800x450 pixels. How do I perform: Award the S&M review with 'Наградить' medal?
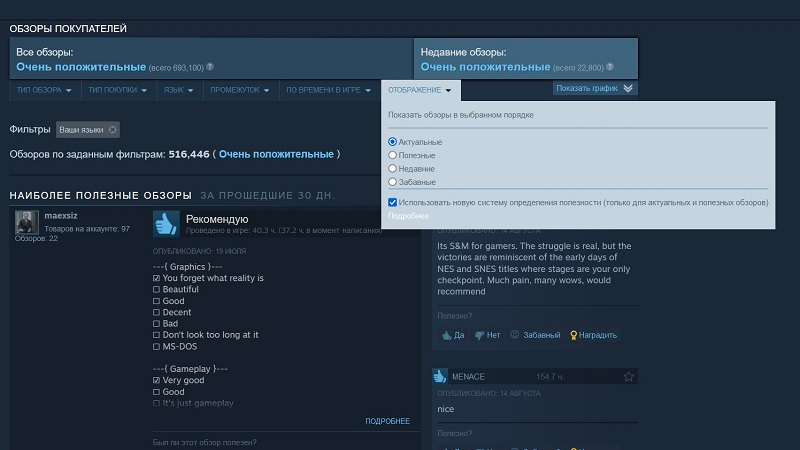click(593, 335)
